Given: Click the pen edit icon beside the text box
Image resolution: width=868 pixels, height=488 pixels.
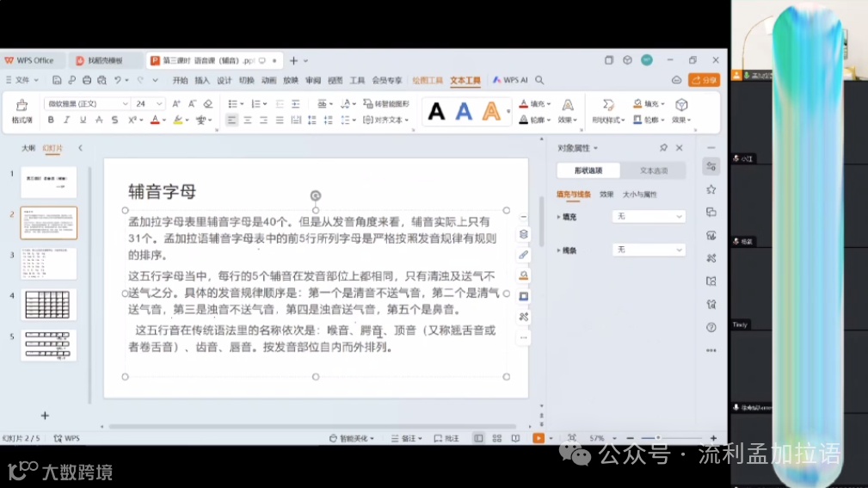Looking at the screenshot, I should (523, 255).
